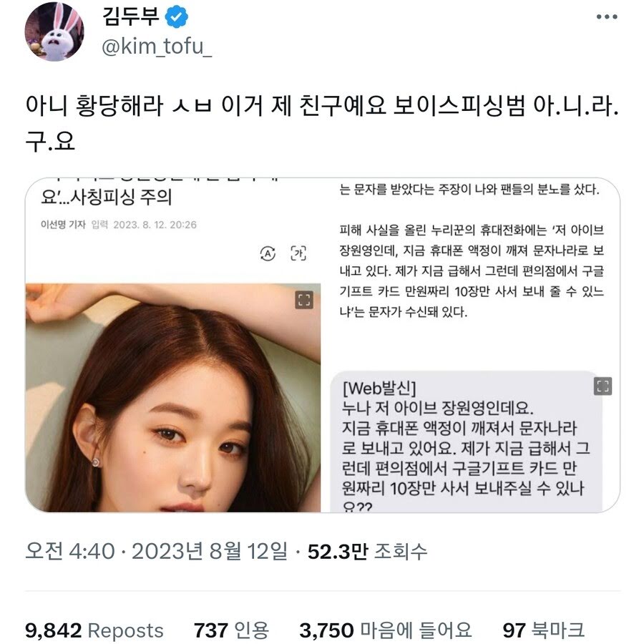View the 737 인용 quotes list

tap(231, 630)
